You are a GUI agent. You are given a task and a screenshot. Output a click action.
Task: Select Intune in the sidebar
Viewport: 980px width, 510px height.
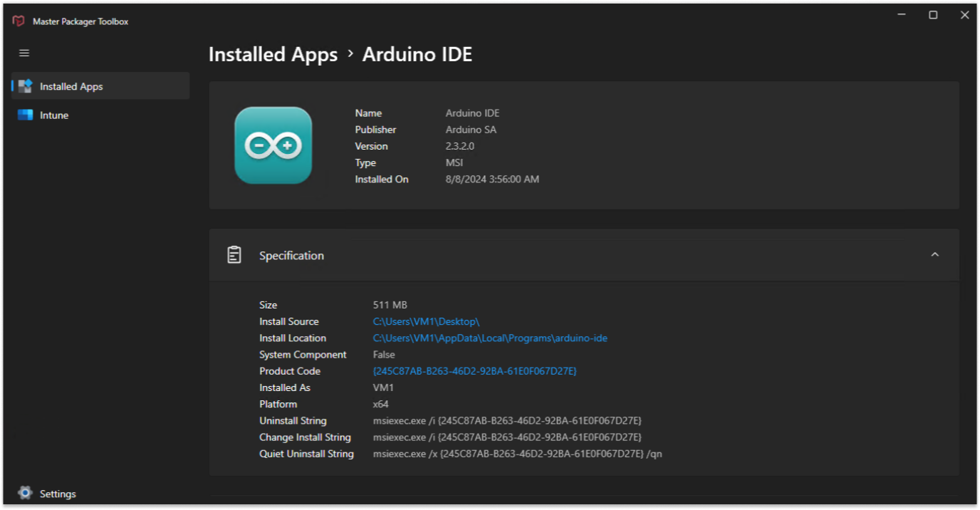[x=100, y=115]
